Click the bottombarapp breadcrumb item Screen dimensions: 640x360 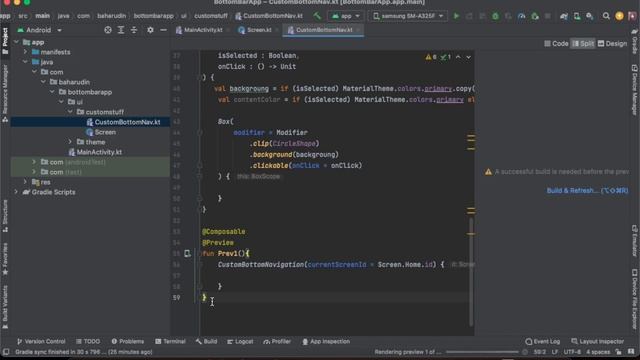153,16
